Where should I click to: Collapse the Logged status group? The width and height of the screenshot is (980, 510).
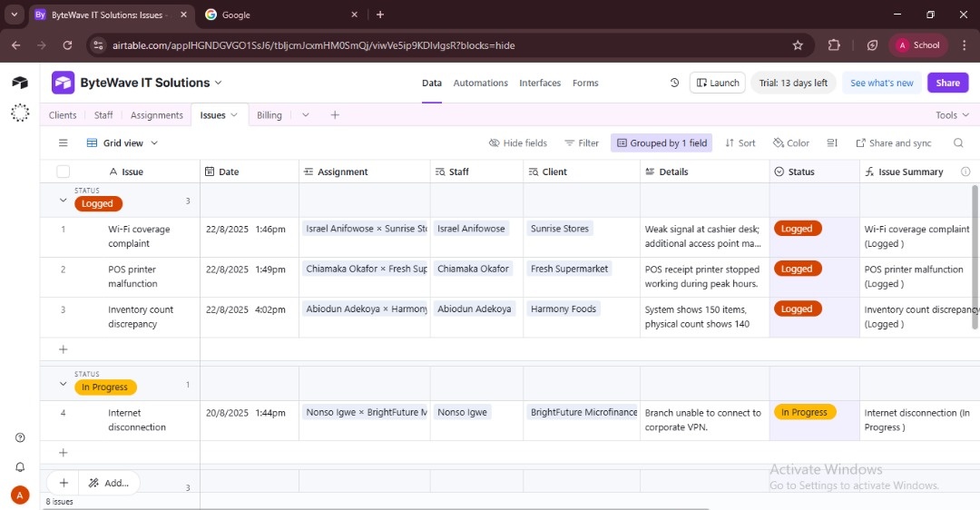pos(63,200)
